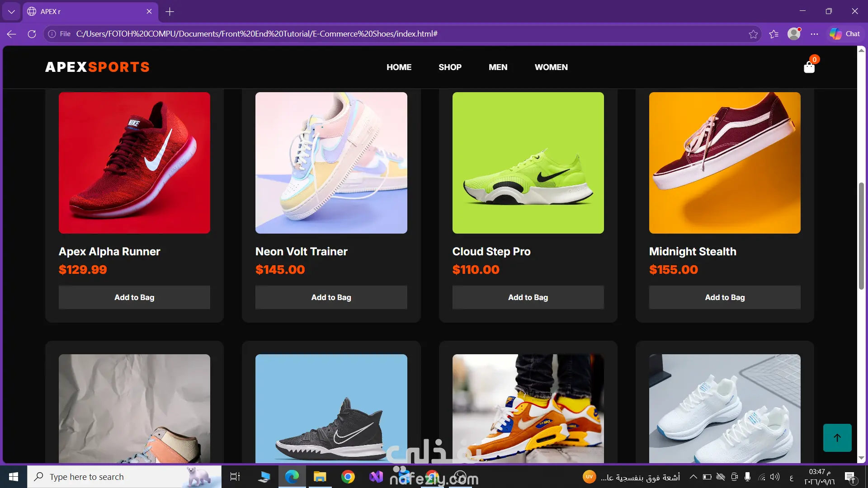Click the Windows taskbar search field

coord(124,477)
